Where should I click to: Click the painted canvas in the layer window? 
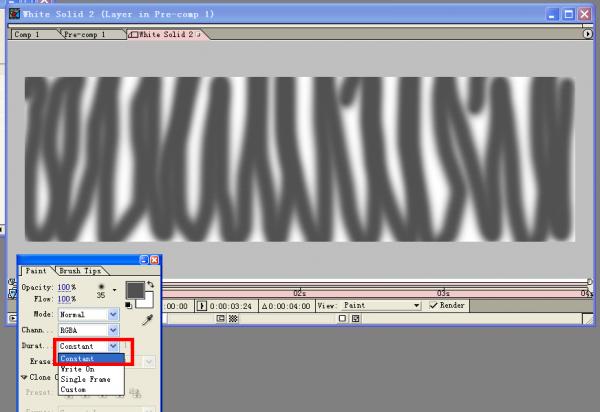[300, 159]
